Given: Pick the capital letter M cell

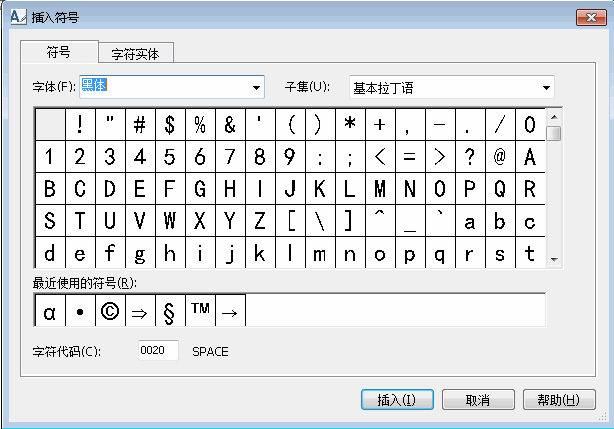Looking at the screenshot, I should pos(380,189).
